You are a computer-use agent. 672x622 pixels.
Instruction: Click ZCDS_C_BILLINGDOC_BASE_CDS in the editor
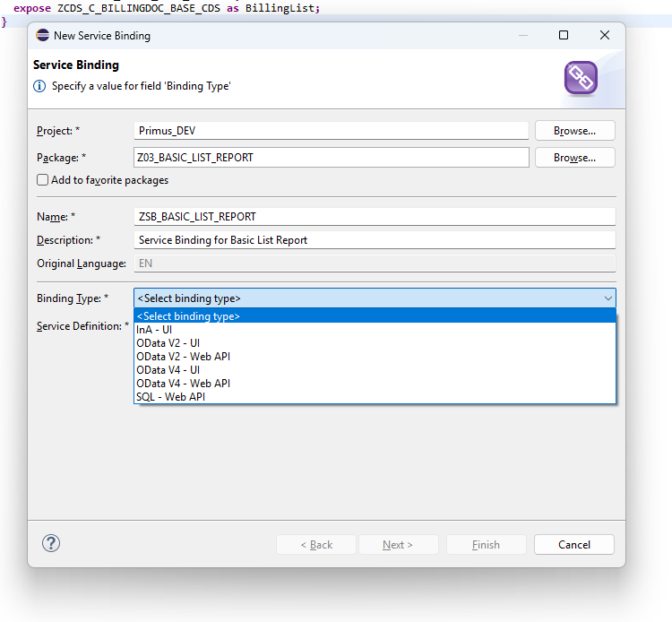click(139, 8)
